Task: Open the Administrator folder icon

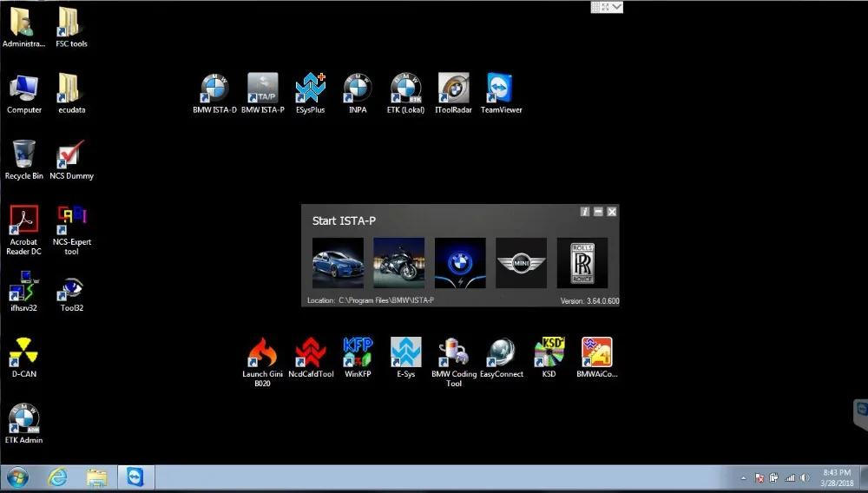Action: (x=23, y=27)
